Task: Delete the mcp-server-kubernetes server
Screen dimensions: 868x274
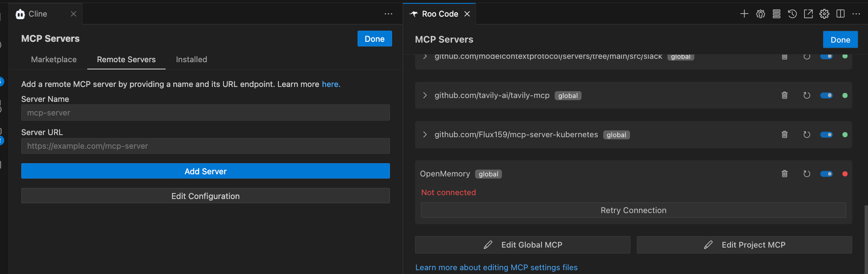Action: pyautogui.click(x=785, y=134)
